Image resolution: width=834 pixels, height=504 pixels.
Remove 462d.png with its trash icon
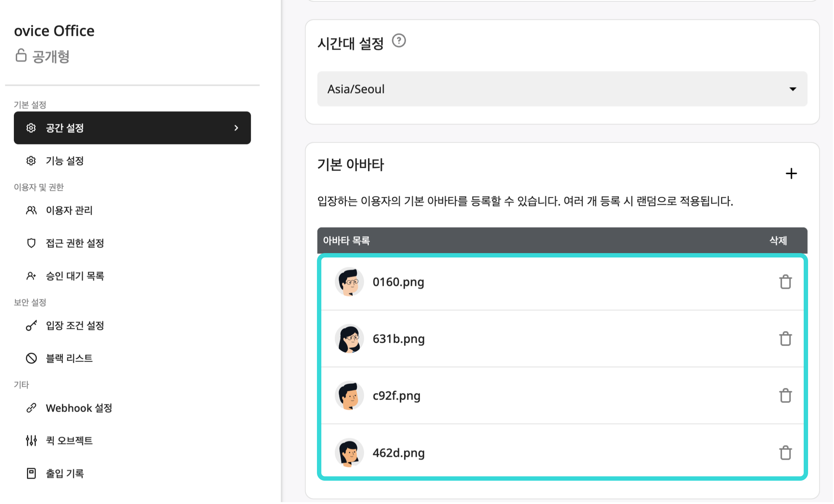point(785,452)
